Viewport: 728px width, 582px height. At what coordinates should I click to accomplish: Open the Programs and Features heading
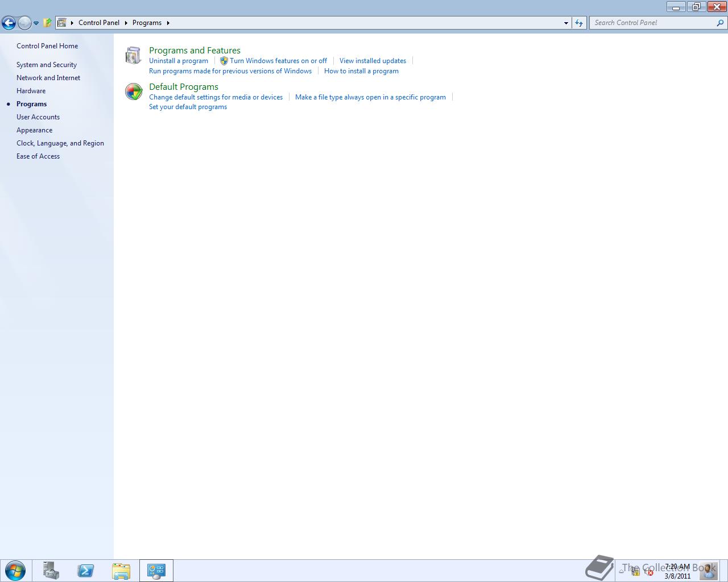[x=195, y=51]
